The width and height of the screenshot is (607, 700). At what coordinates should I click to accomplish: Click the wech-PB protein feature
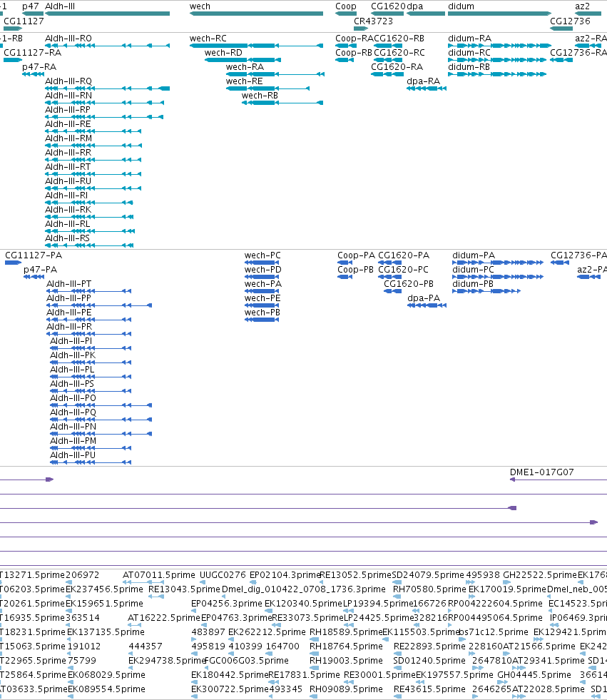(x=262, y=320)
